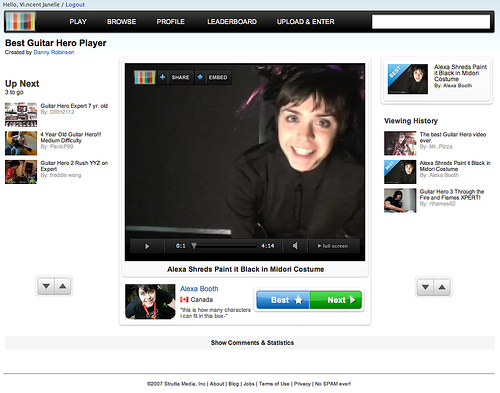Click The best Guitar Hero video ever title
This screenshot has width=500, height=393.
click(x=453, y=137)
